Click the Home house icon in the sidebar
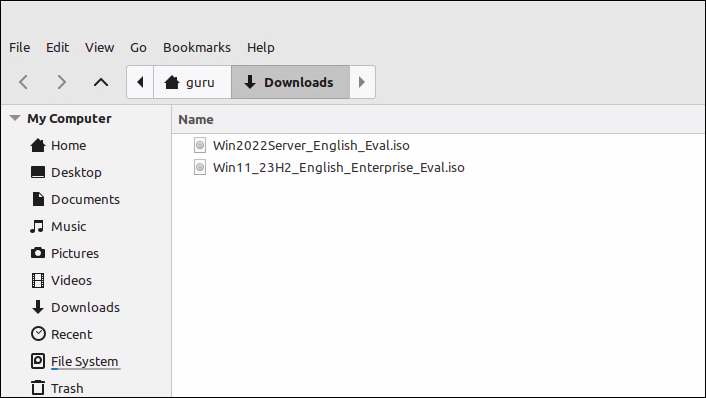Image resolution: width=706 pixels, height=398 pixels. click(x=38, y=145)
